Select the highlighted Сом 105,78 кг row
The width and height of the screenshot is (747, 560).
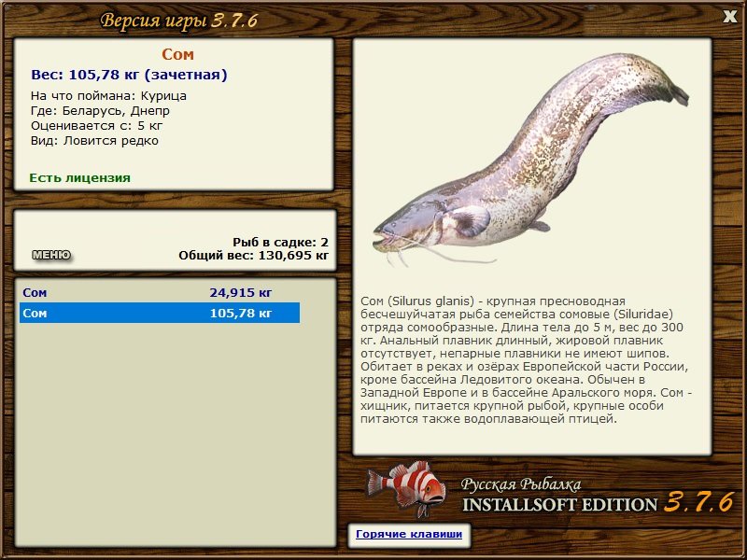[x=160, y=313]
